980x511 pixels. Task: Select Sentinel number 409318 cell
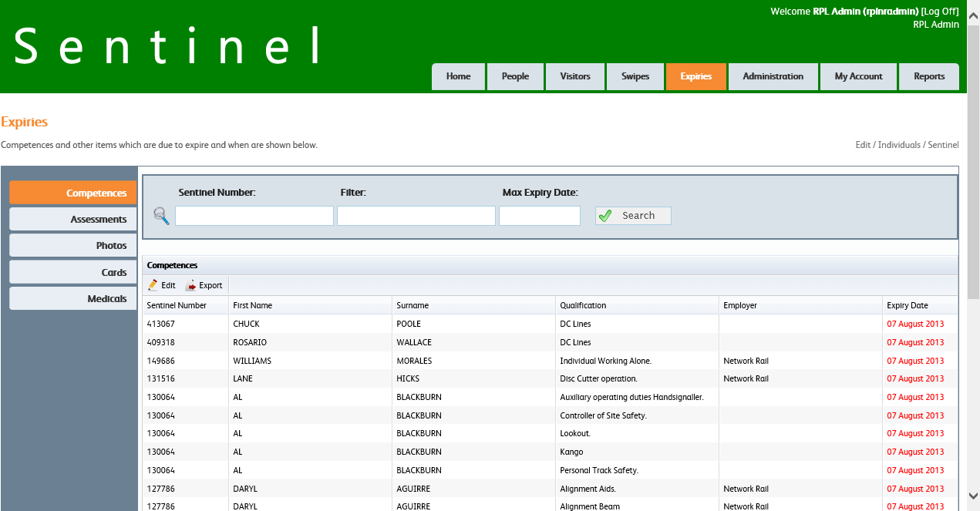[186, 342]
